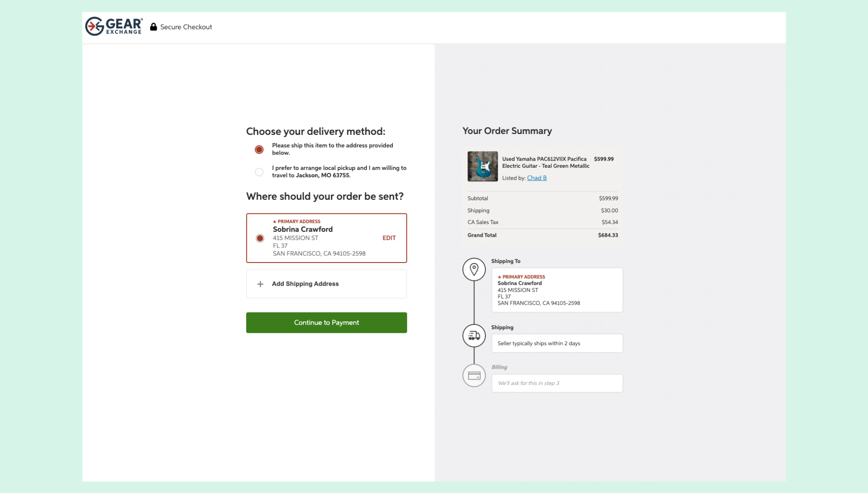This screenshot has width=868, height=493.
Task: Choose the local pickup in Jackson radio option
Action: (259, 172)
